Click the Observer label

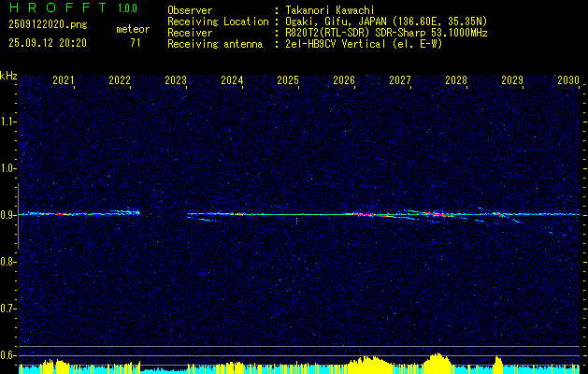point(190,10)
